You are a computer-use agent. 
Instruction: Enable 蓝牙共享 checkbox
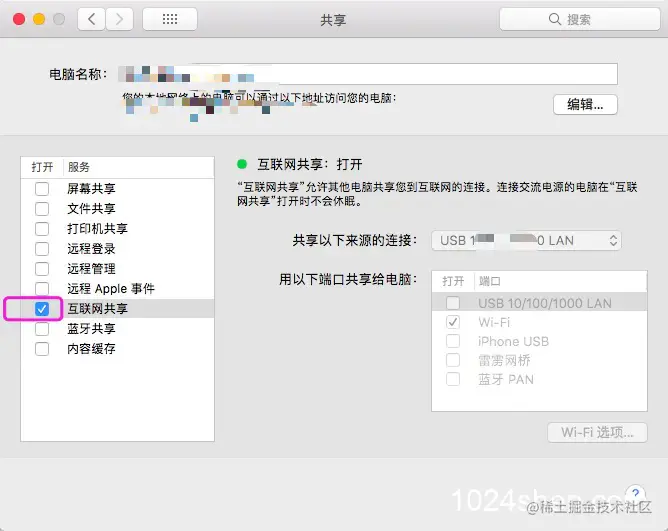point(42,329)
